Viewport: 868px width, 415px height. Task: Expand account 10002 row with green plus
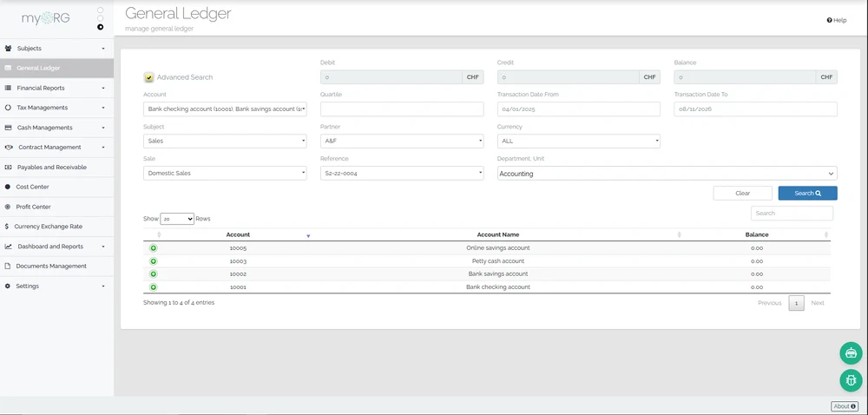point(154,273)
